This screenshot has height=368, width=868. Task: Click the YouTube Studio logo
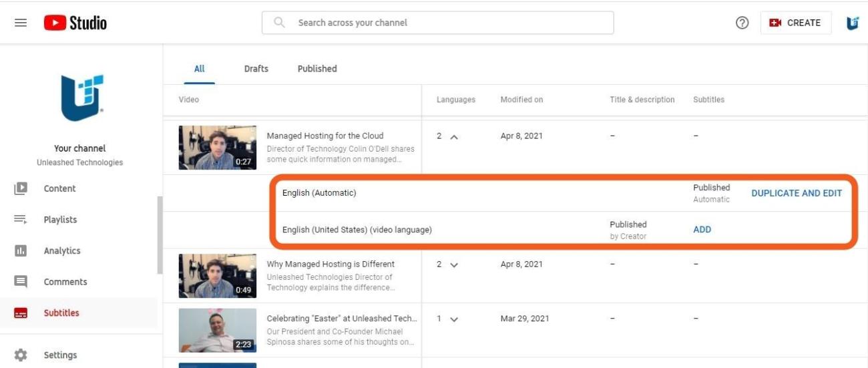point(75,23)
